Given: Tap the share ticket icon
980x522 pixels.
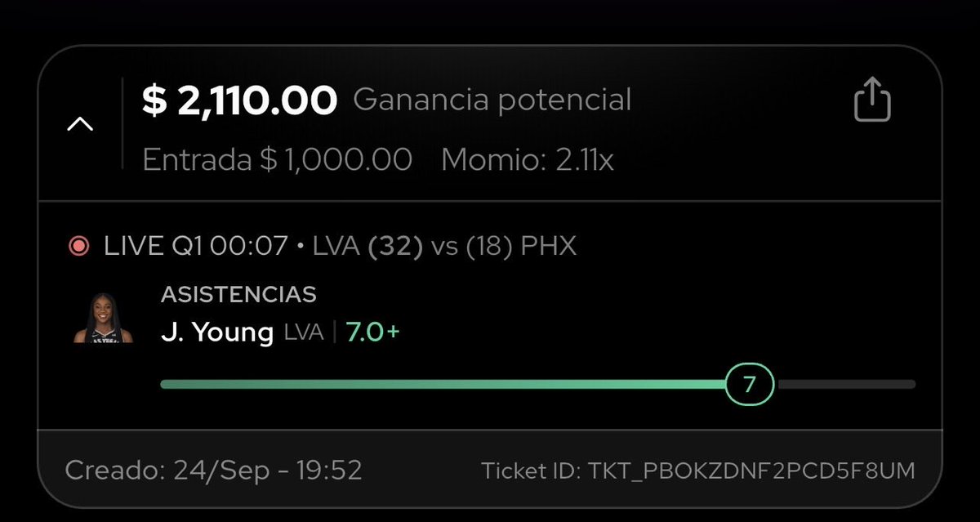Looking at the screenshot, I should pyautogui.click(x=872, y=100).
